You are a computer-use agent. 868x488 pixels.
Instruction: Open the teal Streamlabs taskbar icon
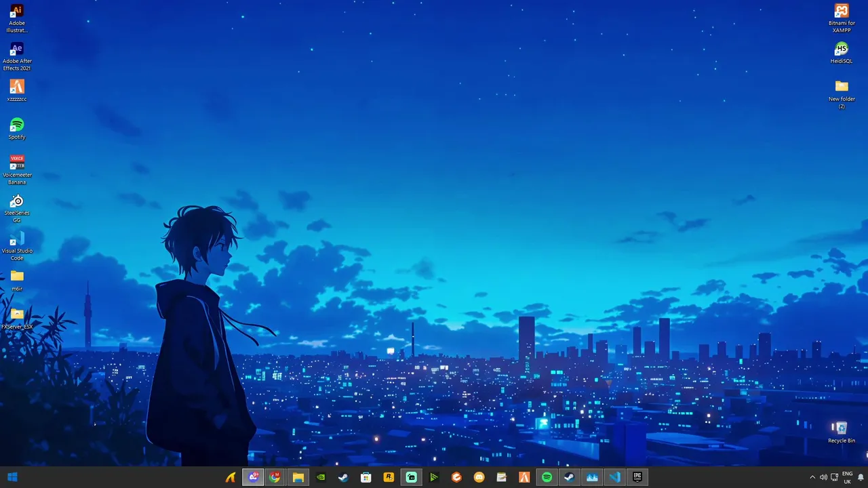[411, 477]
